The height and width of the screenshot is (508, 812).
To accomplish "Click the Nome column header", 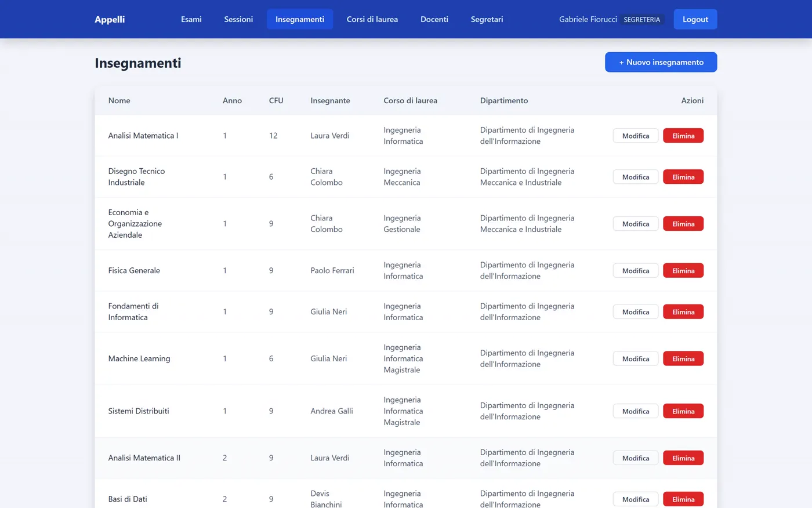I will point(119,100).
